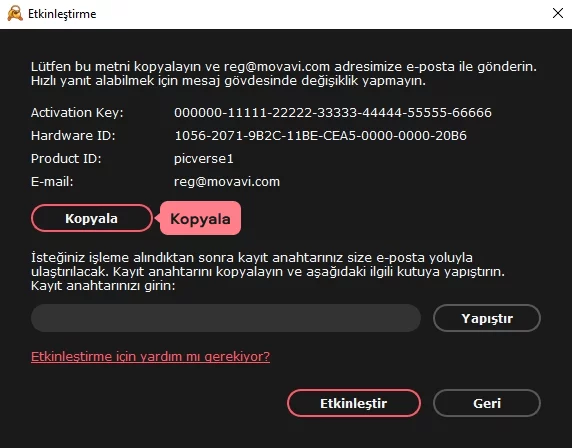The height and width of the screenshot is (448, 572).
Task: Focus the registration key input field
Action: click(226, 318)
